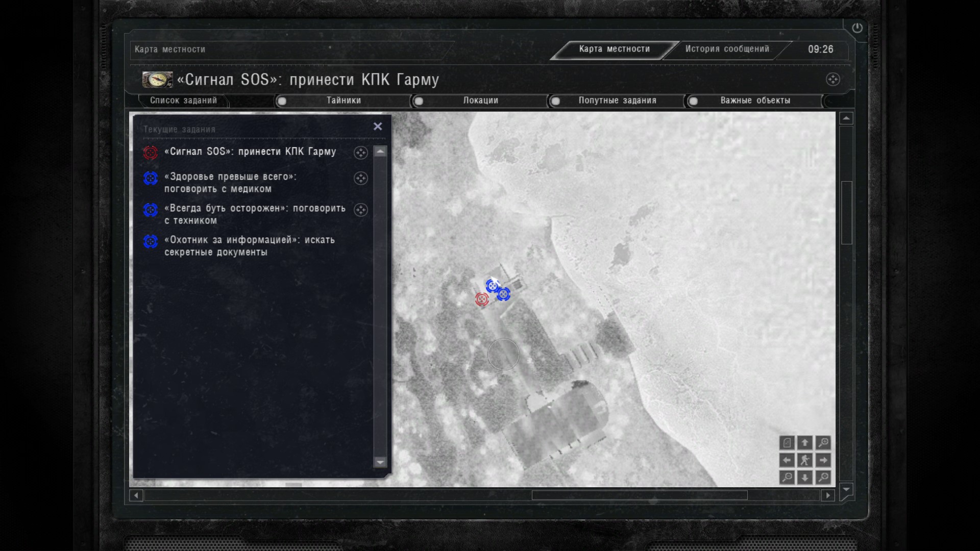Zoom out of the map with the minus magnifier
The width and height of the screenshot is (980, 551).
coord(787,478)
